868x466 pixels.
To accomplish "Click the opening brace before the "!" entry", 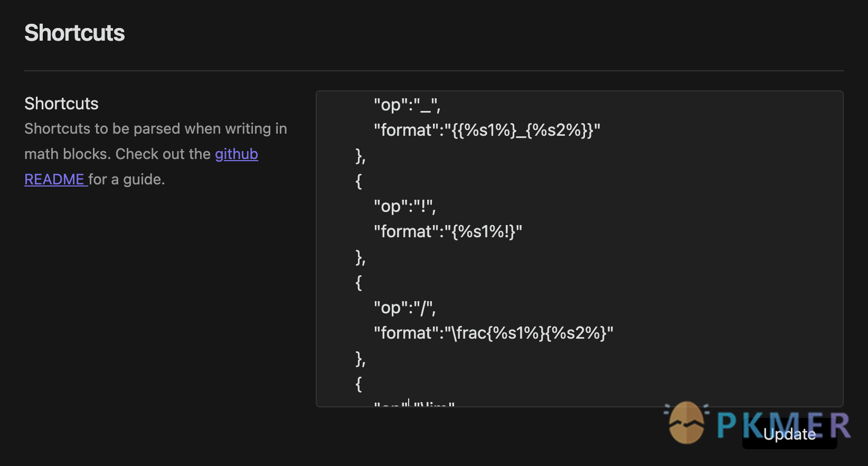I will (x=359, y=181).
